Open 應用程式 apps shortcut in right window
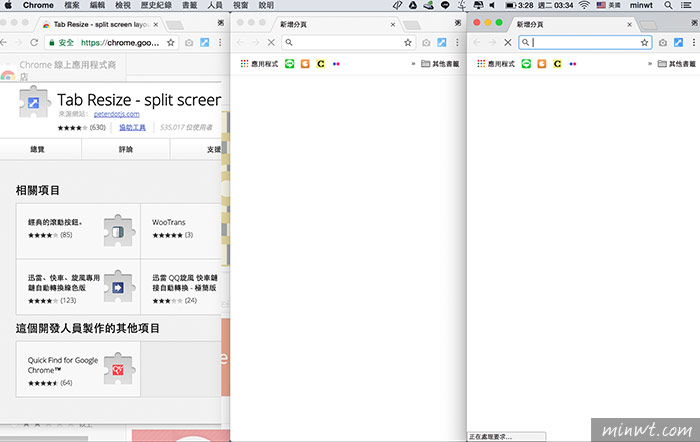Image resolution: width=700 pixels, height=442 pixels. (496, 64)
